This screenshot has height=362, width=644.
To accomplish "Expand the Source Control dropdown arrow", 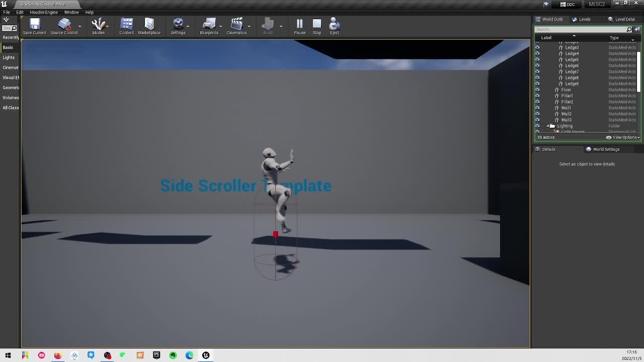I will [80, 26].
